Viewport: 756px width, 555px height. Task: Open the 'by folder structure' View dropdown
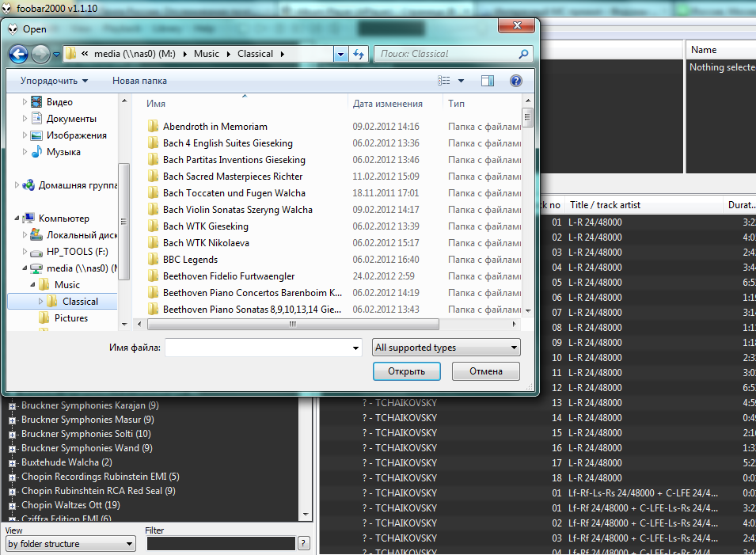[70, 544]
